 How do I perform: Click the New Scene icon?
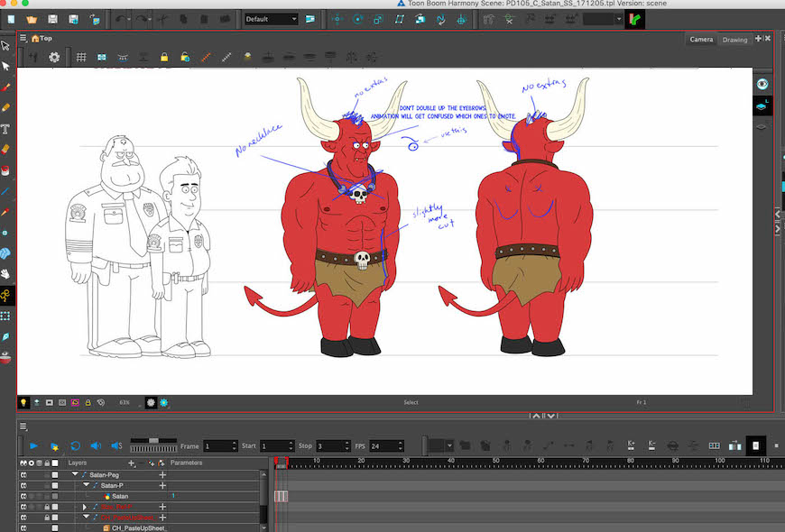click(x=11, y=20)
